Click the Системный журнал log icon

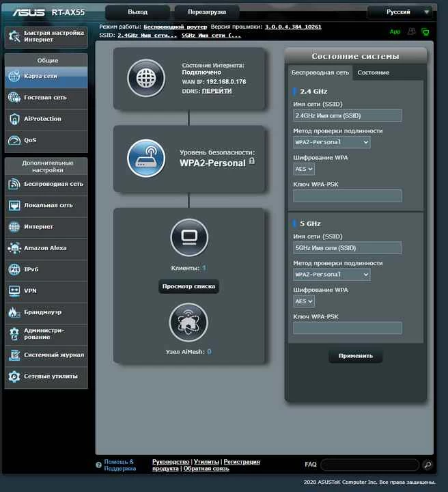[x=14, y=355]
